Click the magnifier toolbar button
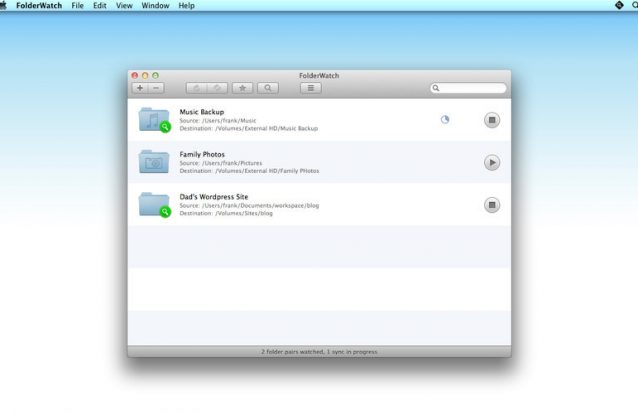This screenshot has height=414, width=638. [x=267, y=88]
